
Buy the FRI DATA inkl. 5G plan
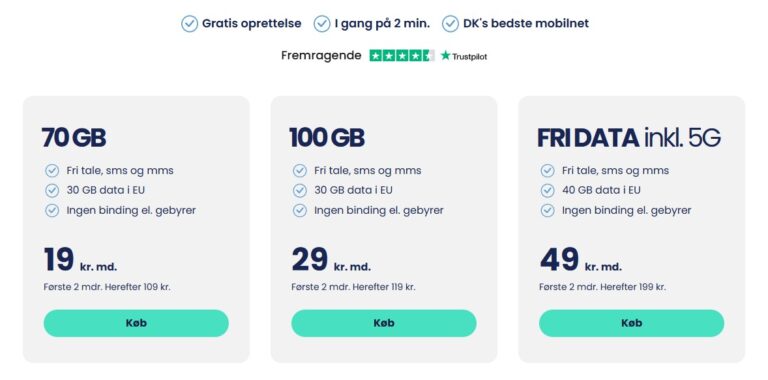pyautogui.click(x=631, y=323)
